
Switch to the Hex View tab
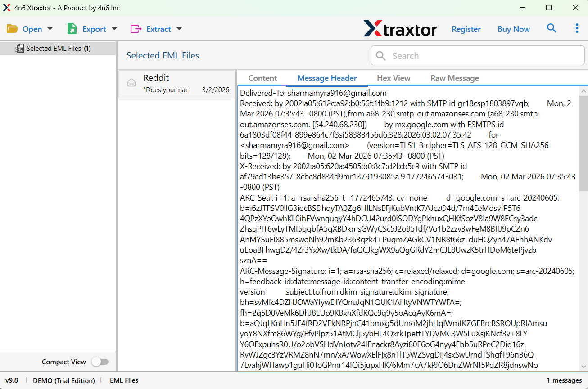tap(394, 78)
